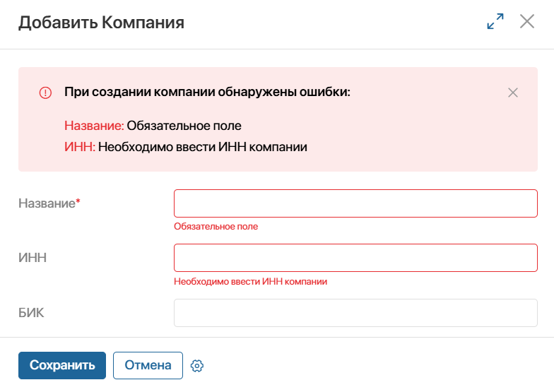Expand the dialog with the arrows icon
554x392 pixels.
[495, 21]
